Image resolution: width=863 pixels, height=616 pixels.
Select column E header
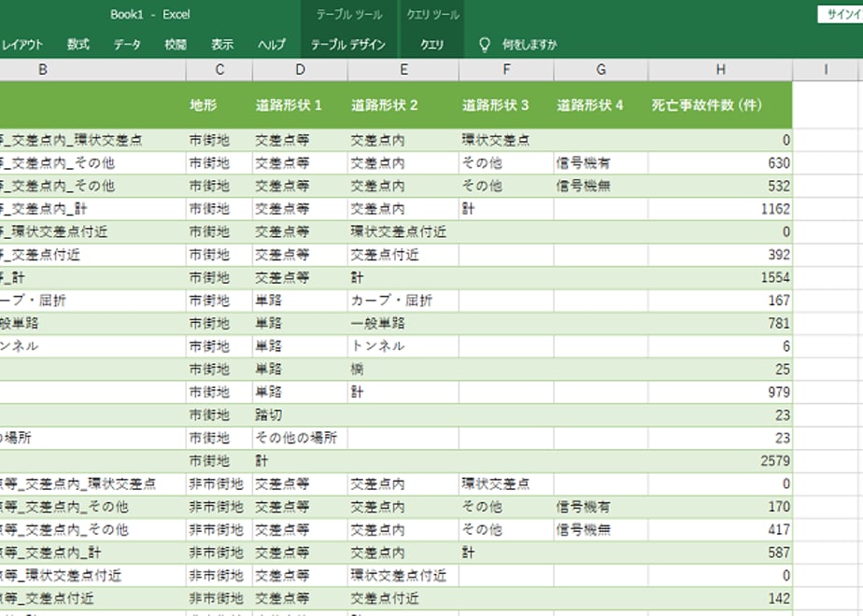point(403,70)
